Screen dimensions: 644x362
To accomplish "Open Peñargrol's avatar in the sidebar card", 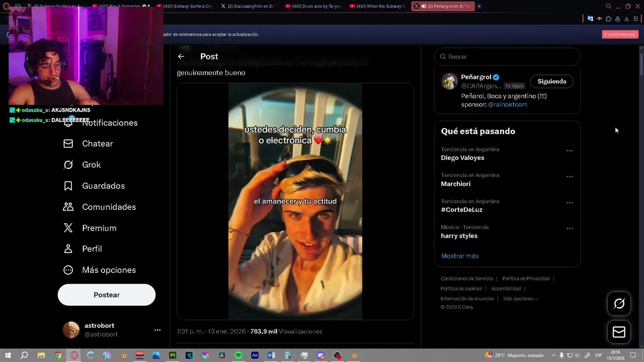I will 449,81.
